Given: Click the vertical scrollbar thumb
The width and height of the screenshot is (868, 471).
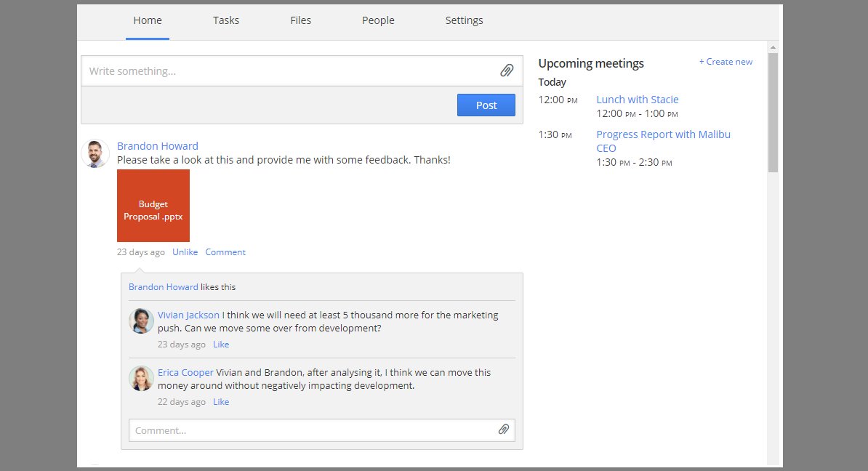Looking at the screenshot, I should coord(773,113).
